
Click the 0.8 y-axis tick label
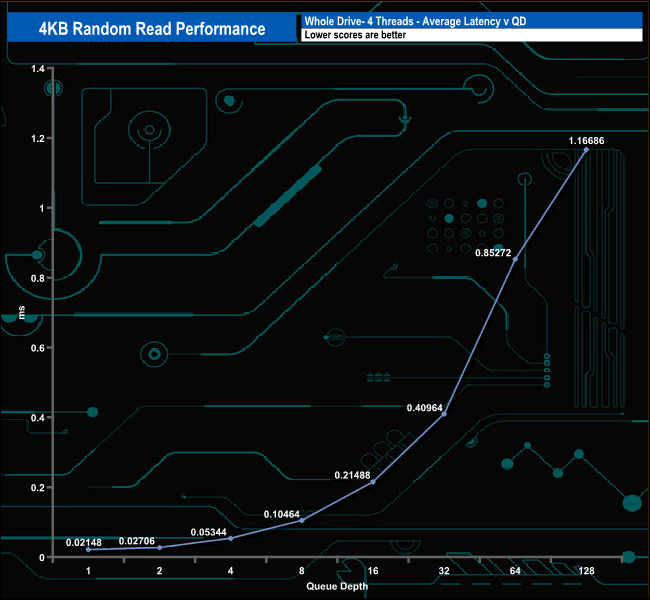(x=38, y=278)
